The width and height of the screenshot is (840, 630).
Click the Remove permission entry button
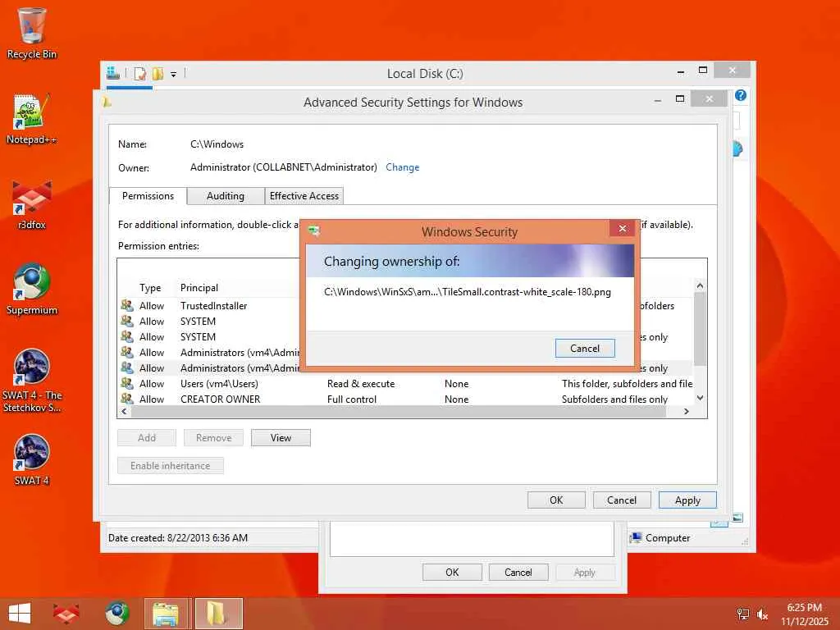pyautogui.click(x=214, y=438)
